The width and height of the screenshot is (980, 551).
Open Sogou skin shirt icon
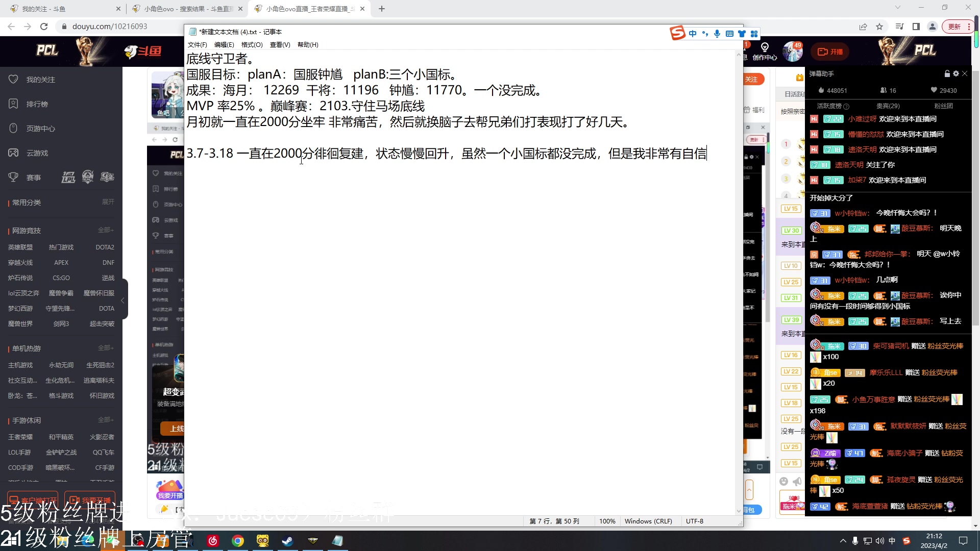(x=742, y=34)
